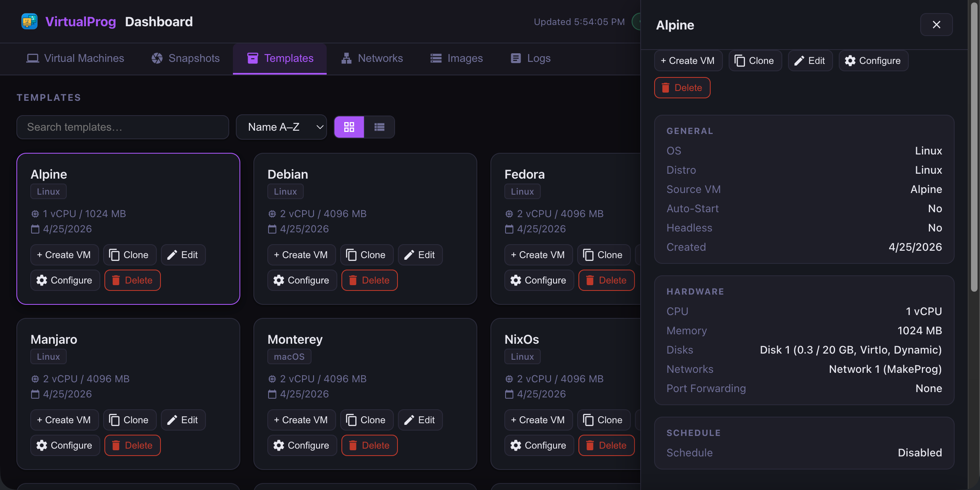Click Configure in the Alpine details panel
This screenshot has width=980, height=490.
click(873, 61)
